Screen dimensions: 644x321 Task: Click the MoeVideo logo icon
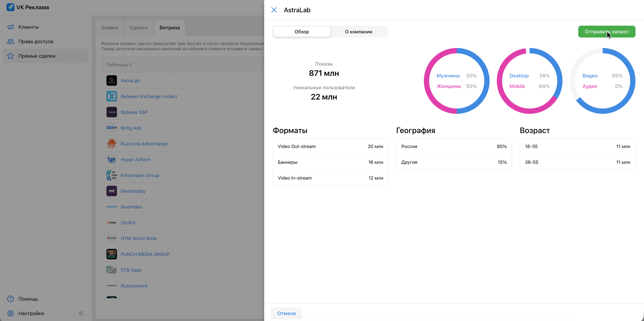pos(112,207)
